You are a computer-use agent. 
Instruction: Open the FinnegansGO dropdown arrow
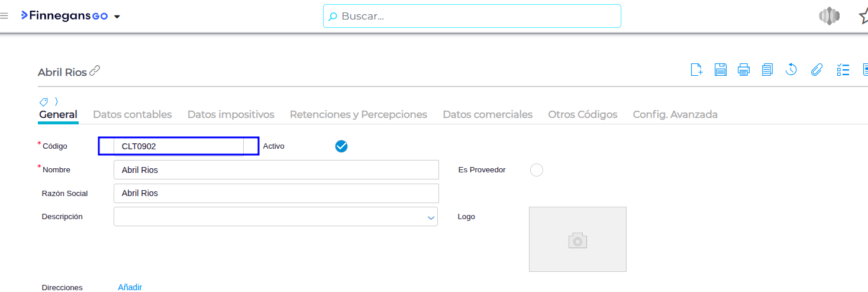[x=117, y=17]
